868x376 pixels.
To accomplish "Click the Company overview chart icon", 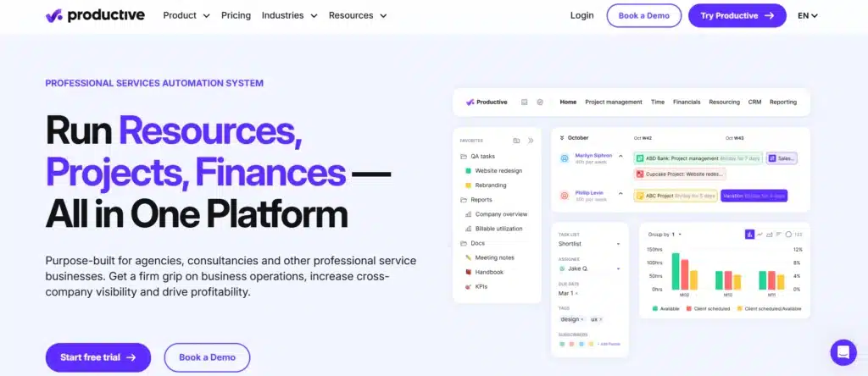I will (x=468, y=214).
